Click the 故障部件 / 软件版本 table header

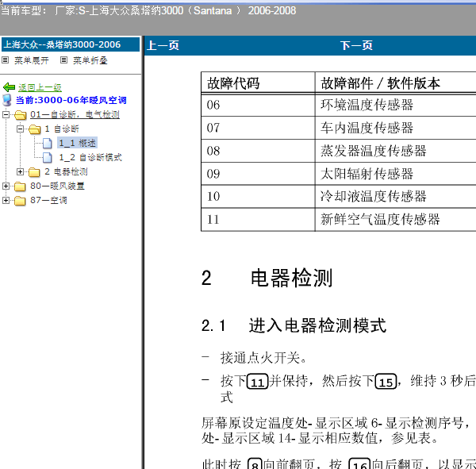pos(380,83)
